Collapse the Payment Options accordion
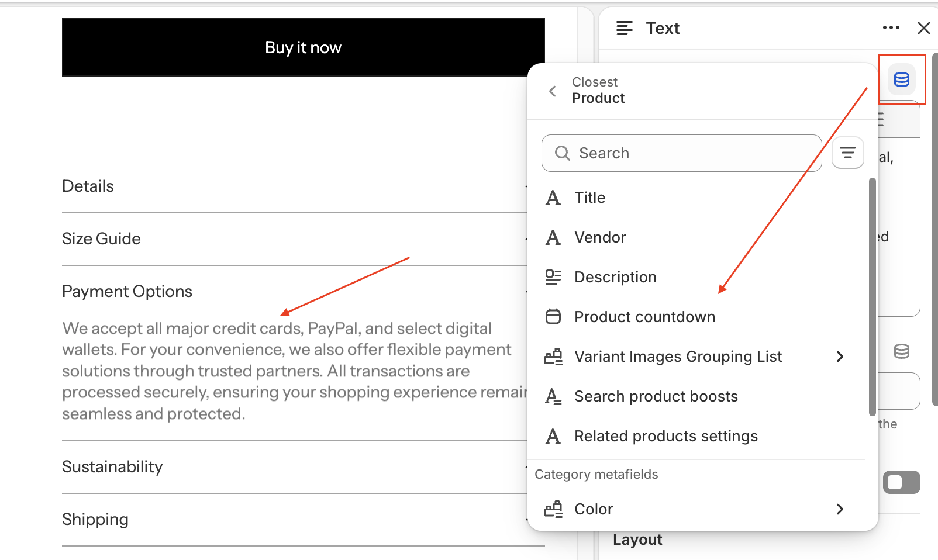The width and height of the screenshot is (938, 560). [x=127, y=291]
